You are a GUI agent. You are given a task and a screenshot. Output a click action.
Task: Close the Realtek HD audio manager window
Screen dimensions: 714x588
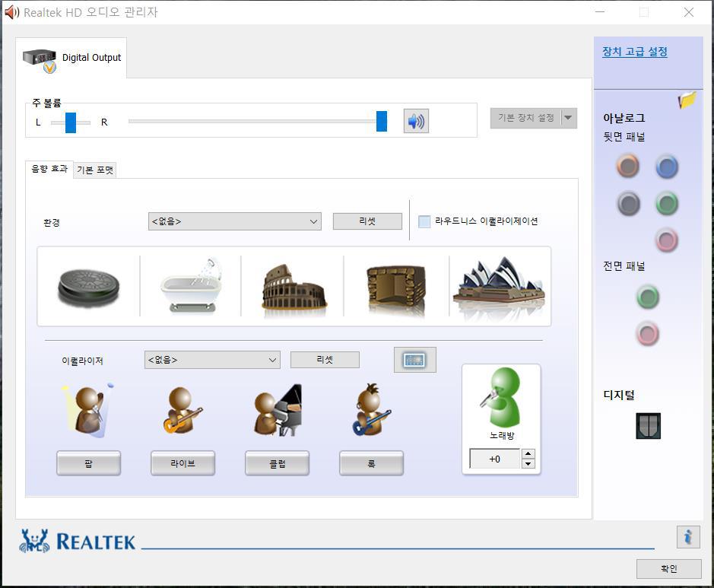(x=688, y=12)
